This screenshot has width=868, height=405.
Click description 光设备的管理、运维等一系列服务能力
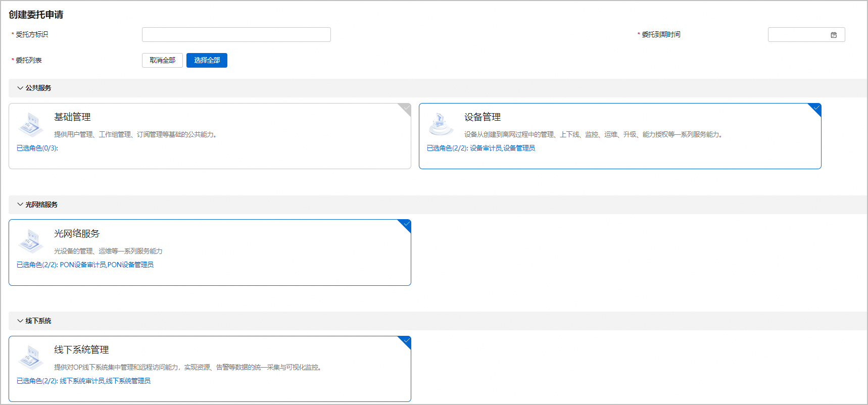click(x=108, y=251)
